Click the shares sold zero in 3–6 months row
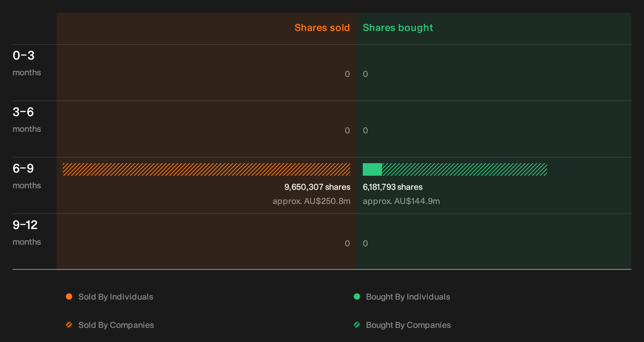Screen dimensions: 644x342 (x=347, y=131)
